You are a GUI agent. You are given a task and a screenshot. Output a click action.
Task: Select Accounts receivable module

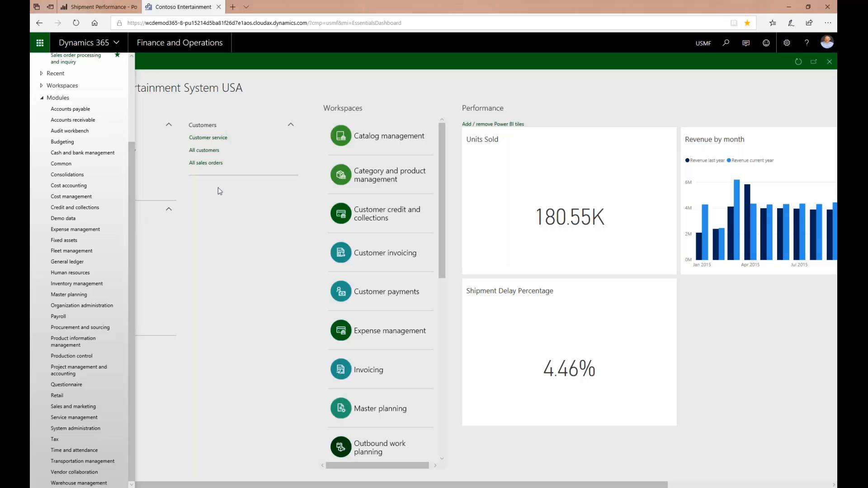tap(73, 120)
